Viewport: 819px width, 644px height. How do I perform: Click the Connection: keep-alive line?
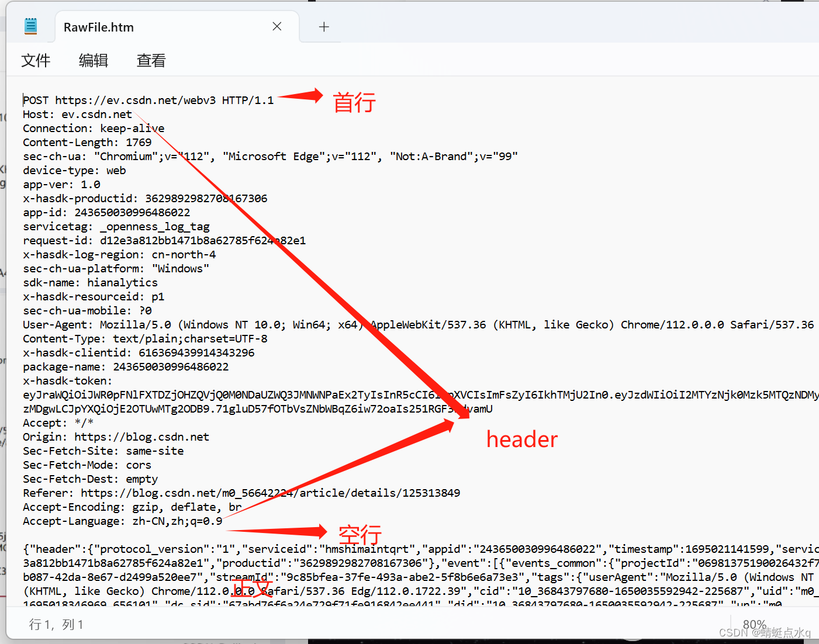click(x=94, y=128)
